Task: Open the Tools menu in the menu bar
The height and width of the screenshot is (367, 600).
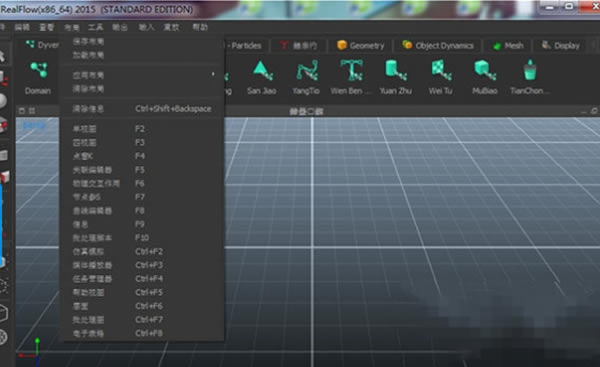Action: click(95, 27)
